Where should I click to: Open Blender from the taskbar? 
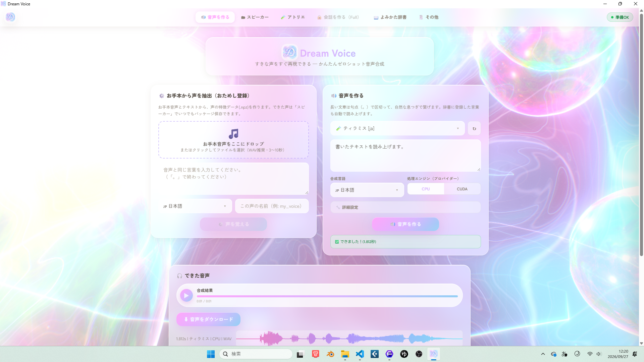330,354
